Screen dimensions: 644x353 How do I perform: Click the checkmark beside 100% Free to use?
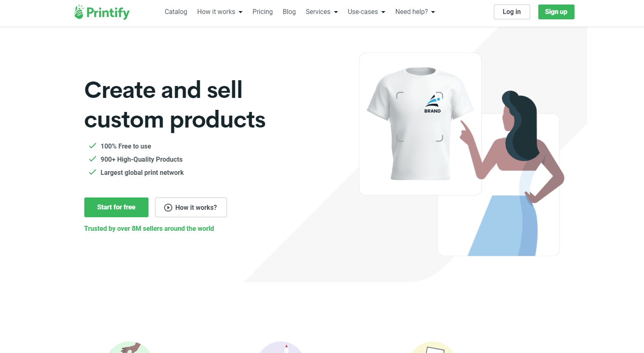(93, 146)
